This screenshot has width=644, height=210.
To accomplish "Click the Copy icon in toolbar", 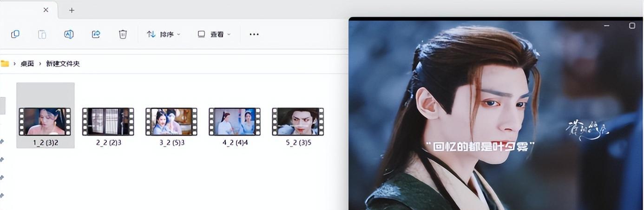I will [15, 34].
